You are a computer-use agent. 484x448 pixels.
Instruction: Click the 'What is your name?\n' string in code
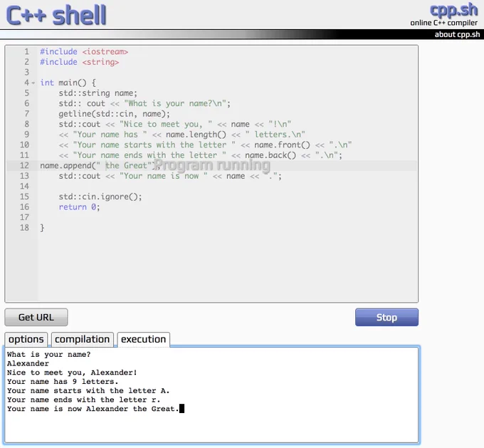tap(175, 103)
